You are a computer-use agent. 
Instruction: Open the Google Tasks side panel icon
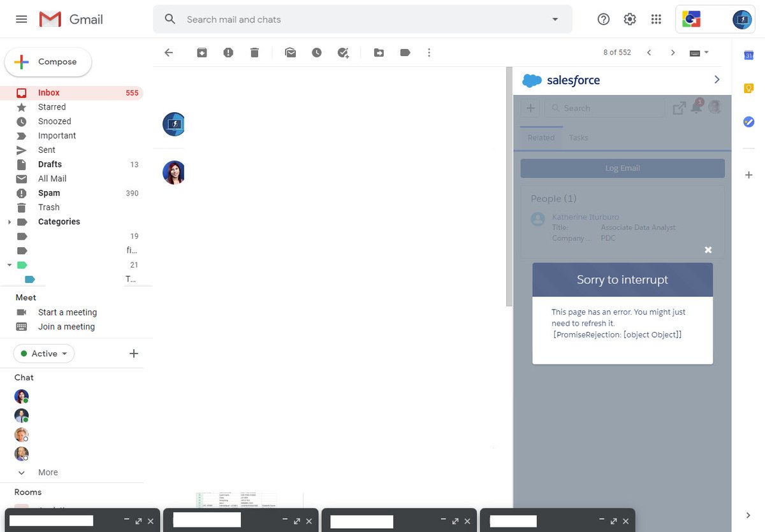[x=749, y=121]
